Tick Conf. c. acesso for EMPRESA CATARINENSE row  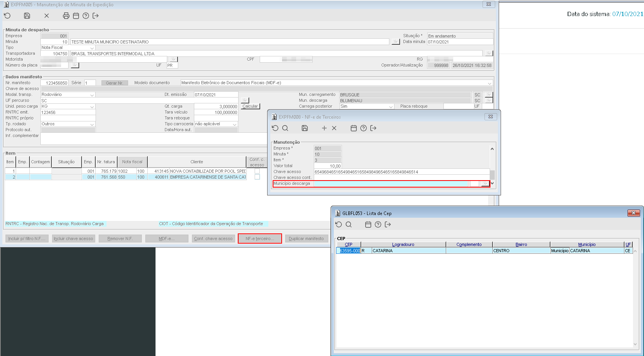(x=257, y=177)
